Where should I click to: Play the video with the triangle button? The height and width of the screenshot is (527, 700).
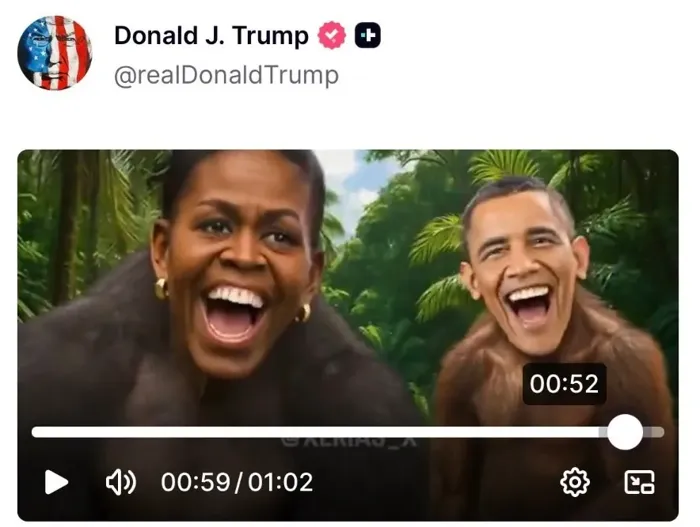coord(56,482)
